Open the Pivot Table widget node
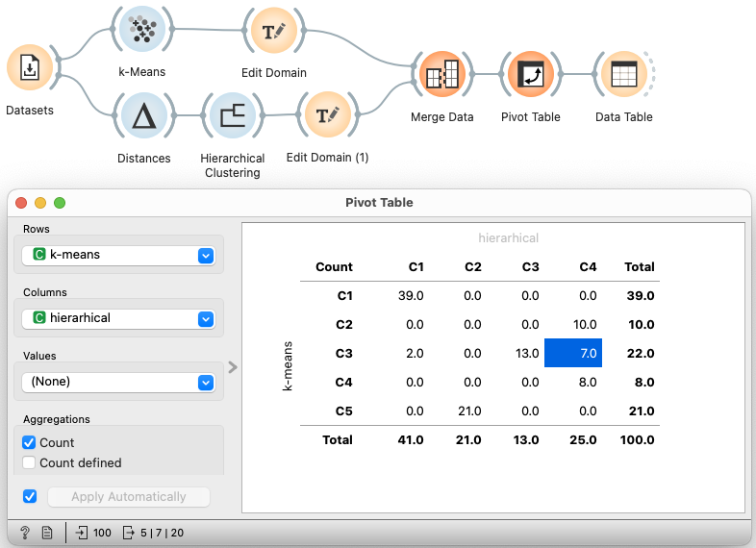The height and width of the screenshot is (548, 756). 530,74
